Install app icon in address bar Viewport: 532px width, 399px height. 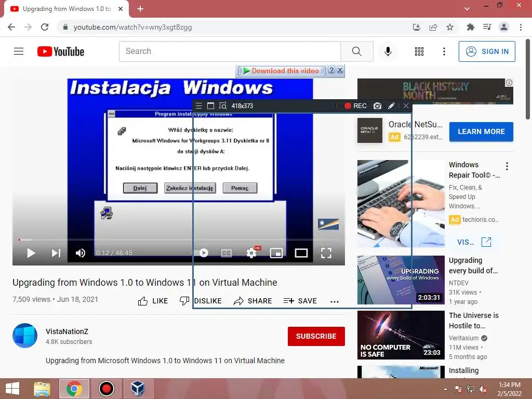417,27
